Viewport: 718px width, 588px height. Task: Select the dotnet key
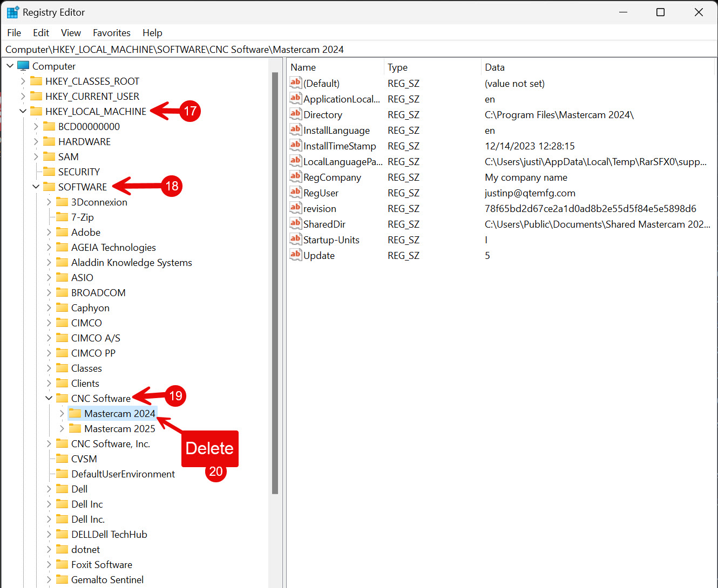[x=85, y=549]
